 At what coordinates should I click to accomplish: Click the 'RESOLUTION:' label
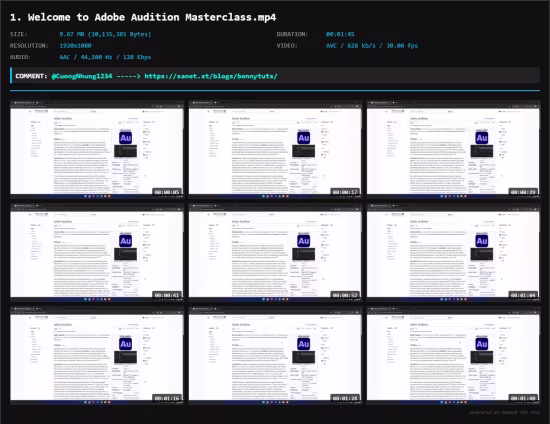(29, 46)
